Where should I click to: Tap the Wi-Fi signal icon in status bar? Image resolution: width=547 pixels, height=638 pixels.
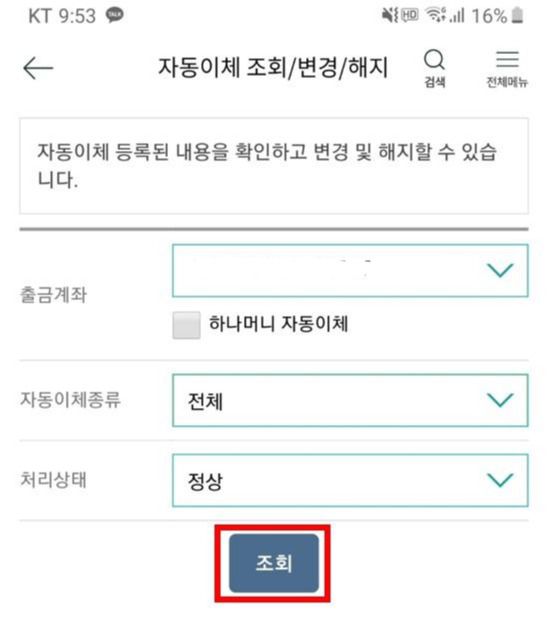(435, 15)
